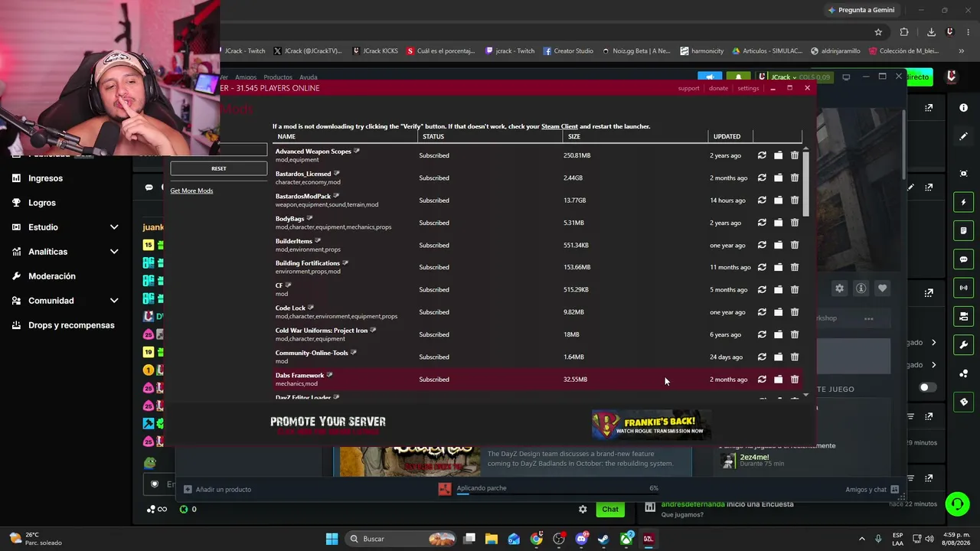This screenshot has width=980, height=551.
Task: Open folder for Bastardos_Licensed mod
Action: click(778, 178)
